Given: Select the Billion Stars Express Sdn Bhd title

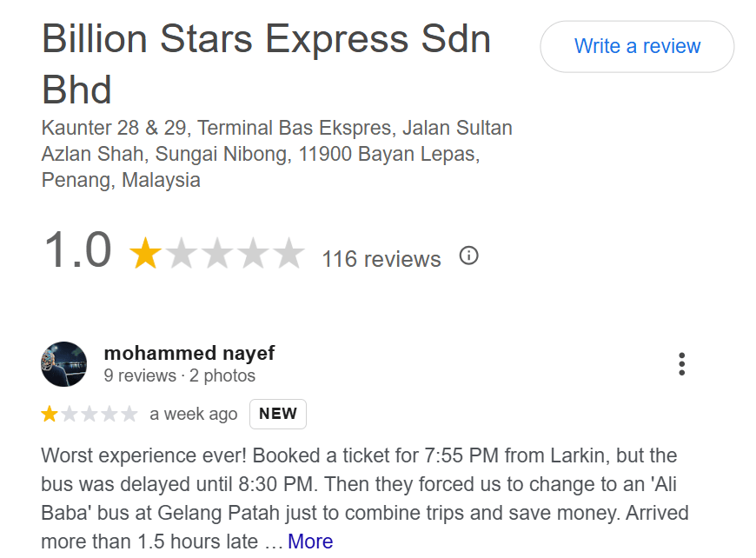Looking at the screenshot, I should point(266,63).
